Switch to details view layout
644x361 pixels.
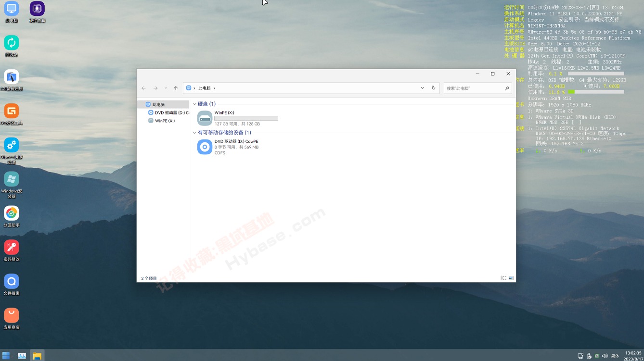point(503,278)
